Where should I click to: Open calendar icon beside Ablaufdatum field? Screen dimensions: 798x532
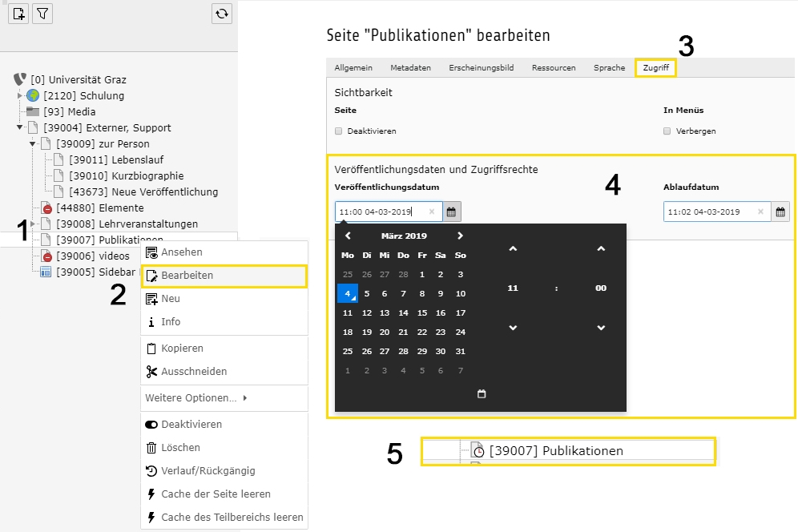pos(780,212)
